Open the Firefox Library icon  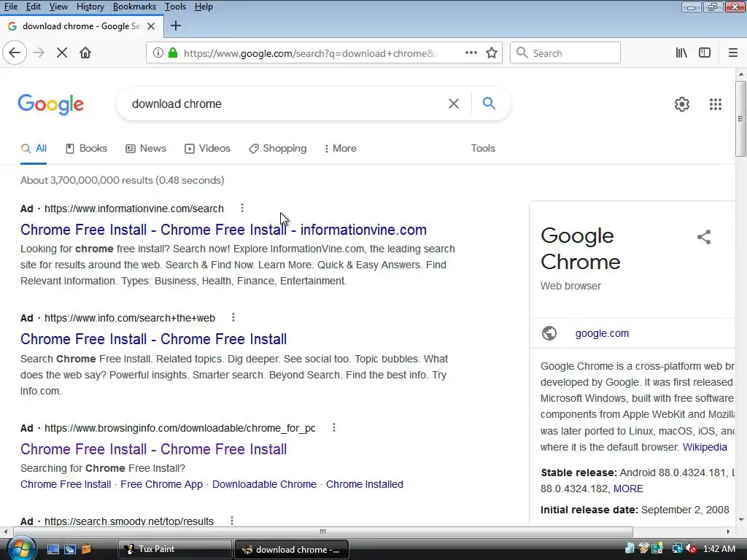click(681, 52)
